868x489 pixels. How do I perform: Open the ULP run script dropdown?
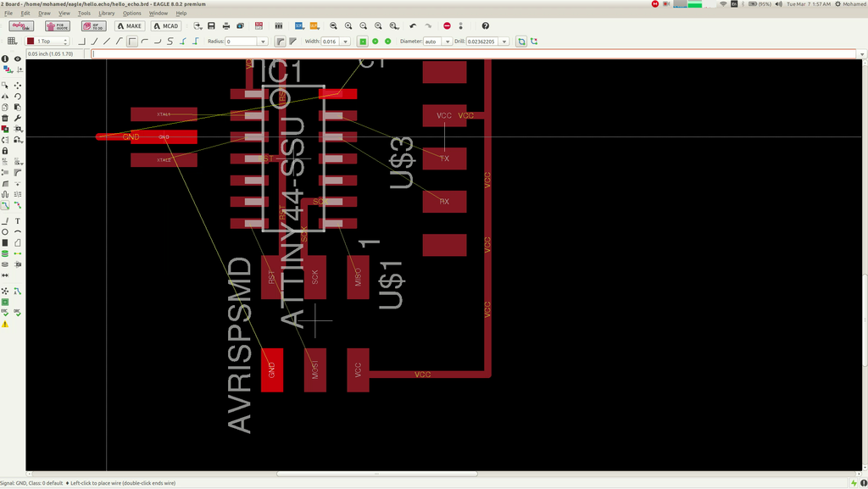(314, 26)
